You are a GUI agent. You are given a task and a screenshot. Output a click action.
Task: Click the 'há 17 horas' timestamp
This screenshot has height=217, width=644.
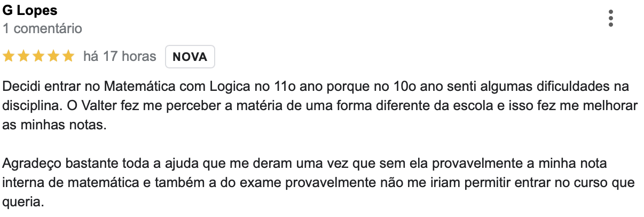click(120, 56)
